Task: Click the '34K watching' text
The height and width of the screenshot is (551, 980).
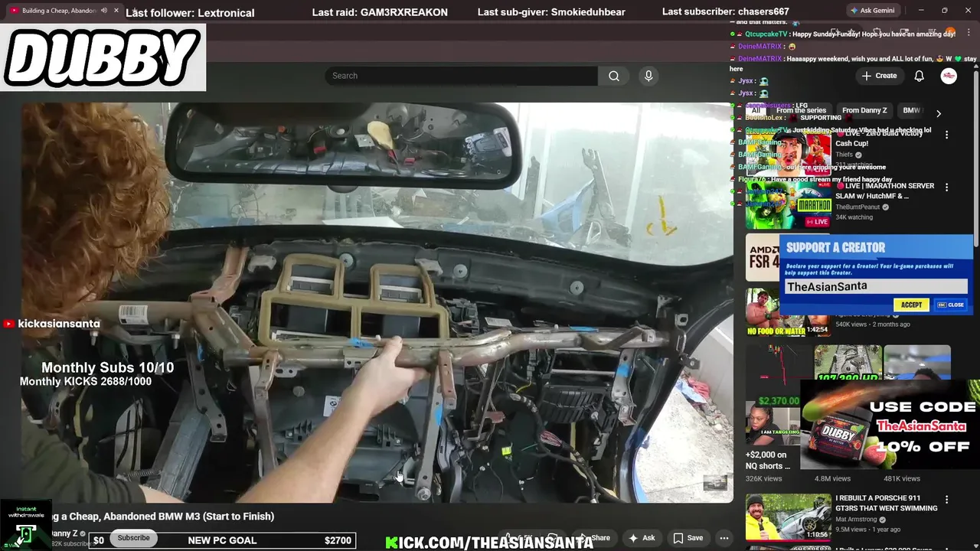Action: tap(854, 217)
